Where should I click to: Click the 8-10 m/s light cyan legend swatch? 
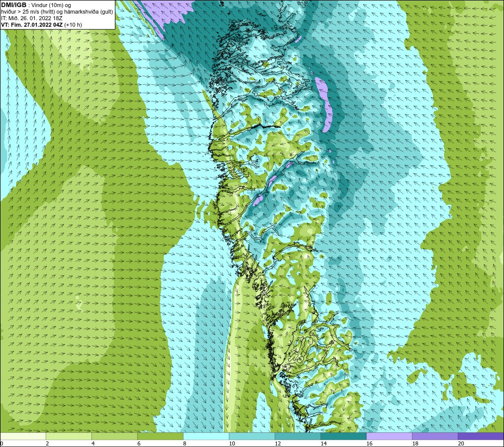tap(206, 436)
